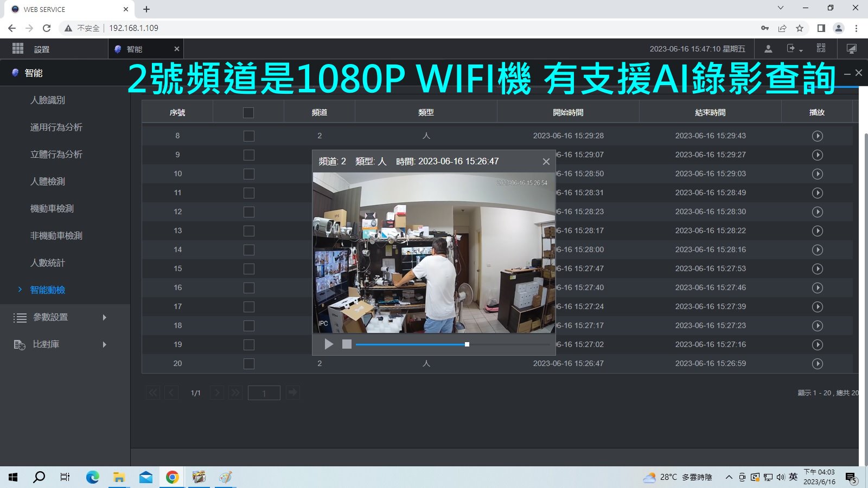Select 人數統計 in the left menu
Image resolution: width=868 pixels, height=488 pixels.
tap(48, 263)
